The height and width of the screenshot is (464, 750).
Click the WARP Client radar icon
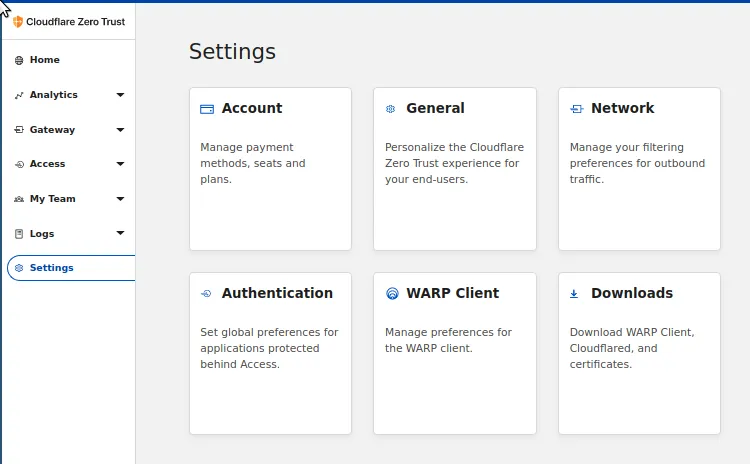(392, 293)
